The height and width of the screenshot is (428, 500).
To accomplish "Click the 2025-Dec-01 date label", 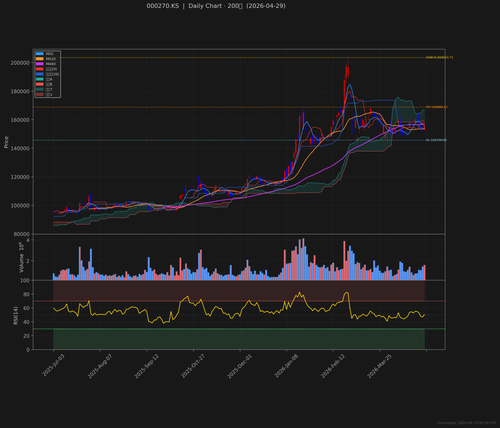I will (240, 366).
